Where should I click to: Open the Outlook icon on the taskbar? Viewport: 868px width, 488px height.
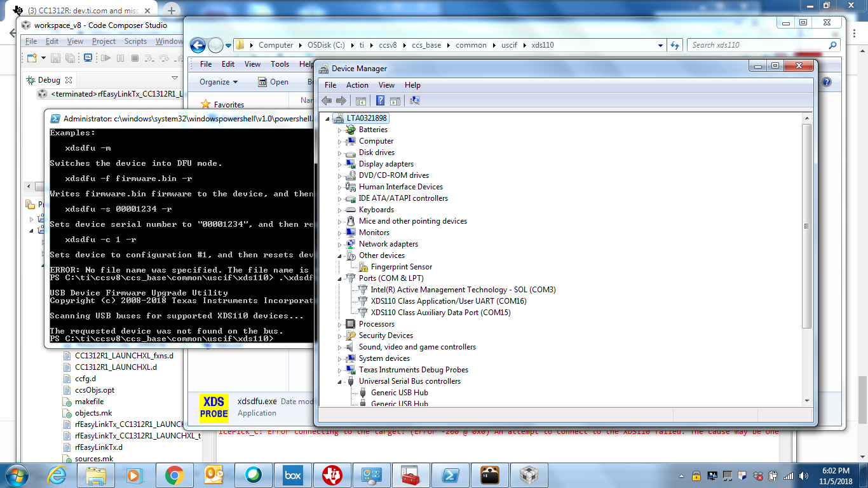coord(214,475)
